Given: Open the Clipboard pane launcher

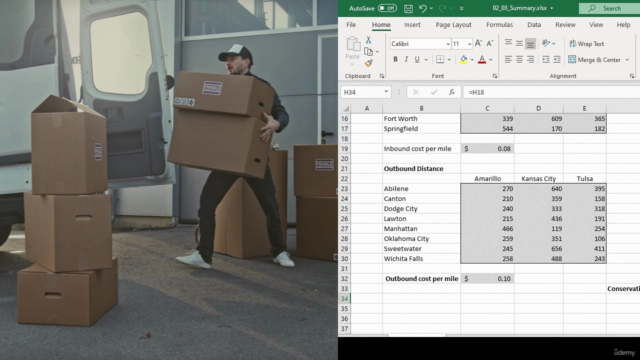Looking at the screenshot, I should [x=382, y=76].
